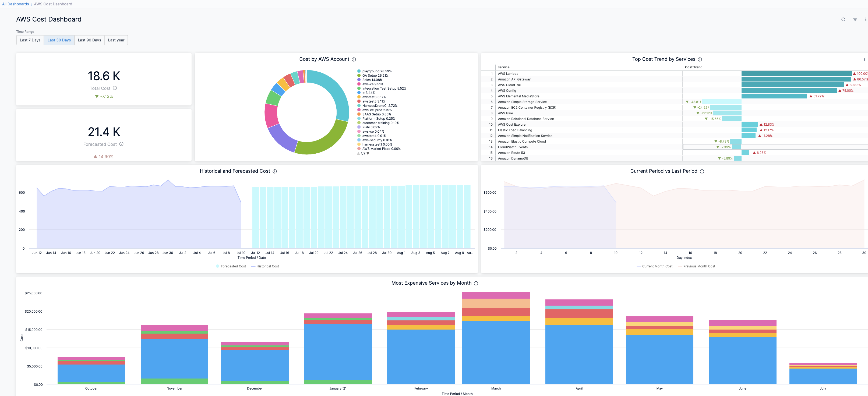The image size is (868, 396).
Task: Click info icon for Historical and Forecasted Cost
Action: coord(275,171)
